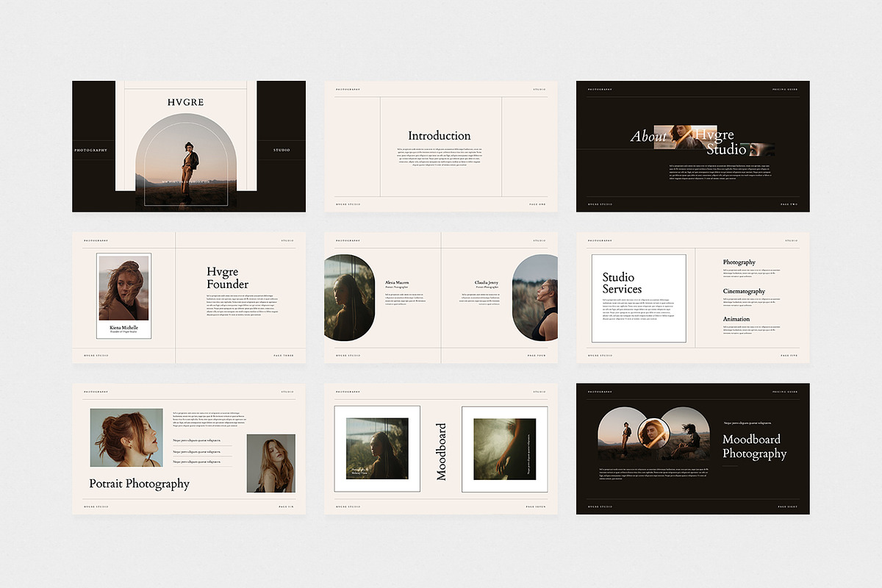
Task: Click the arched cover photo of standing woman
Action: coord(186,160)
